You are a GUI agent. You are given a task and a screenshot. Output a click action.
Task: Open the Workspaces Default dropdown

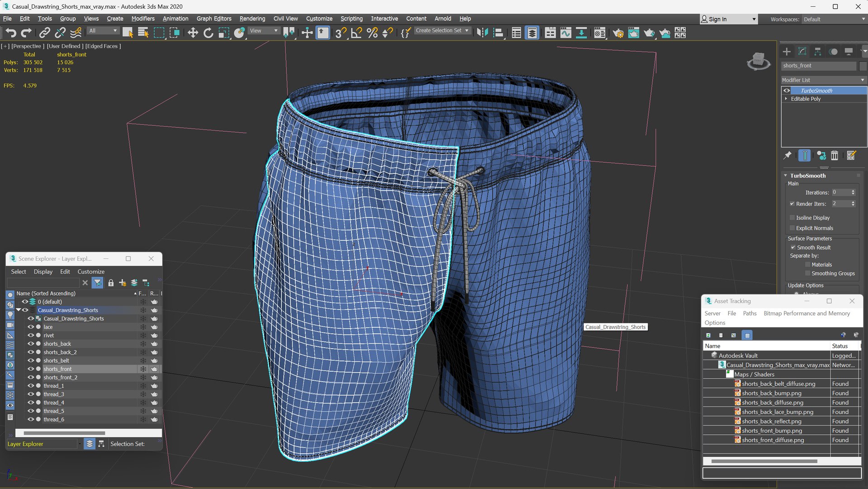click(x=834, y=19)
